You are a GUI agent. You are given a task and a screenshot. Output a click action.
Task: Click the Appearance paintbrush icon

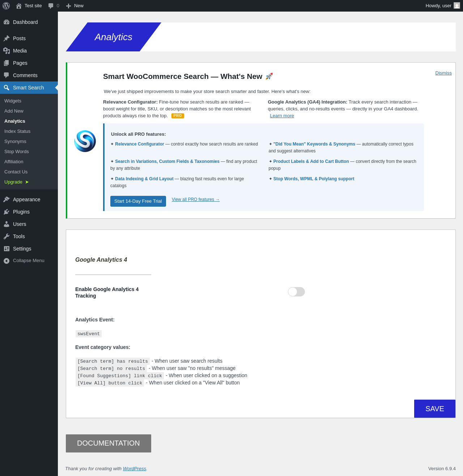pyautogui.click(x=7, y=199)
